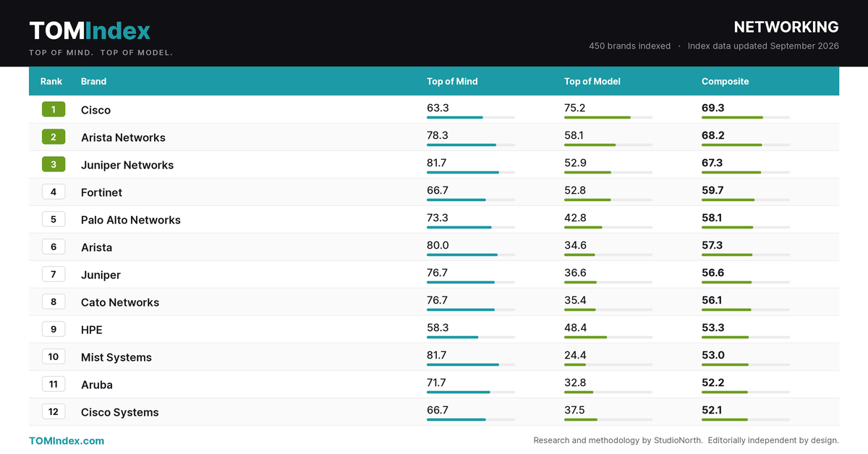Viewport: 868px width, 454px height.
Task: Click the rank 10 badge
Action: (x=54, y=357)
